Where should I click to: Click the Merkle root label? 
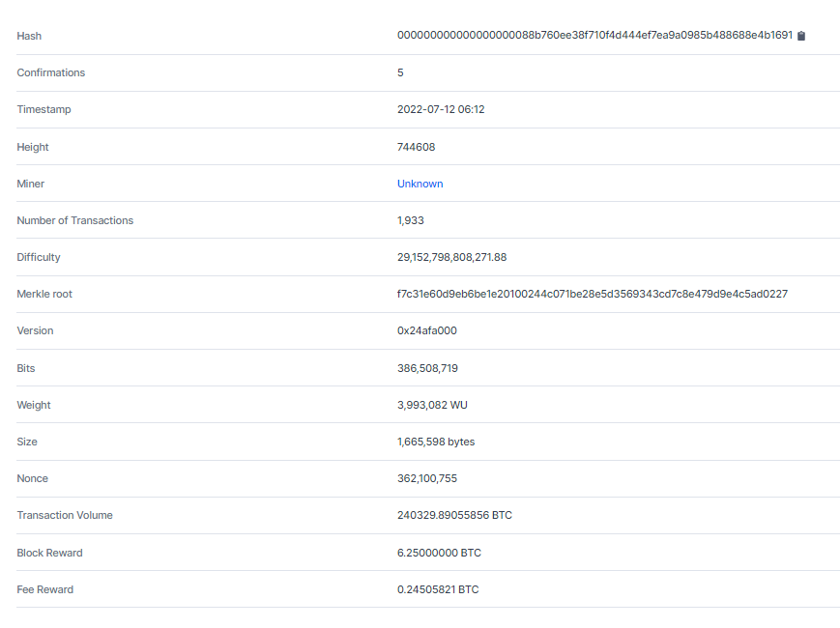(x=44, y=294)
